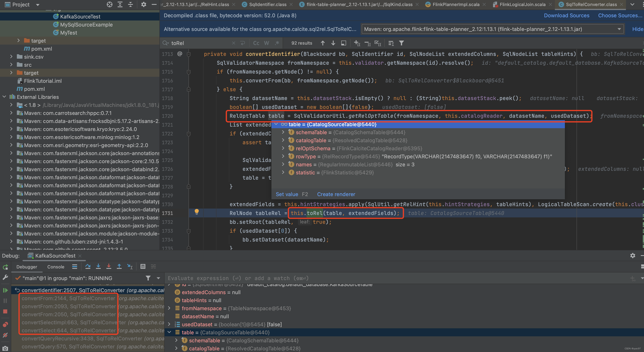644x352 pixels.
Task: Toggle Words W search option
Action: (x=267, y=43)
